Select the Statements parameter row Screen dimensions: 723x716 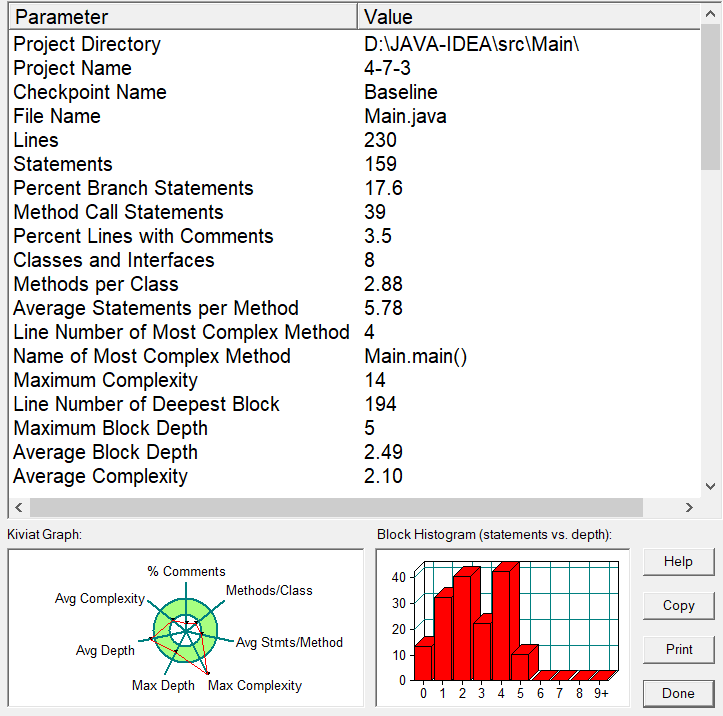tap(355, 164)
